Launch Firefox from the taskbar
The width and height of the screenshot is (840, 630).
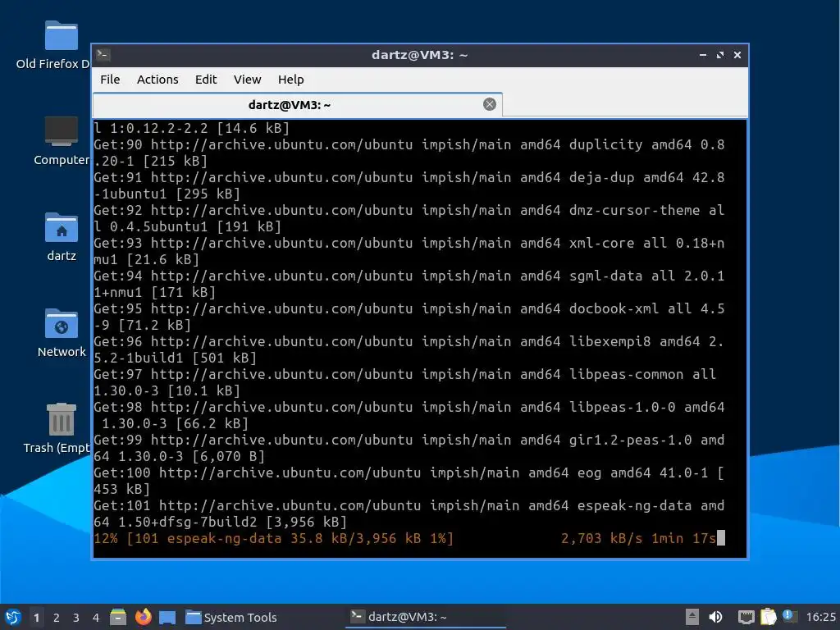143,617
